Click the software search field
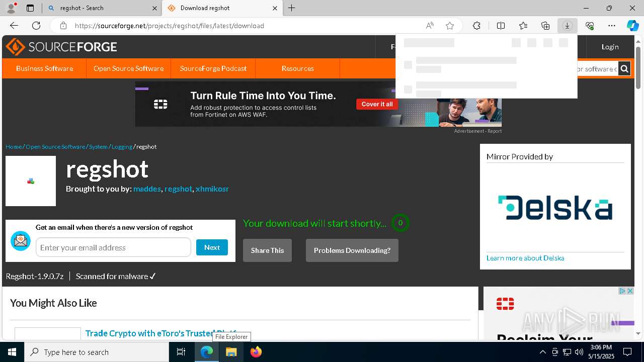Screen dimensions: 644x362 click(x=597, y=68)
